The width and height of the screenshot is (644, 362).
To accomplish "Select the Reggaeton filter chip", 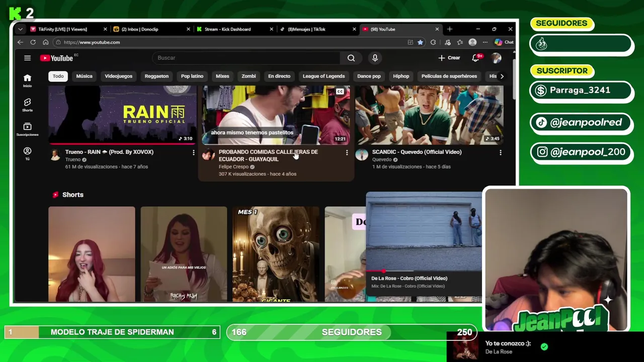I will pos(156,76).
